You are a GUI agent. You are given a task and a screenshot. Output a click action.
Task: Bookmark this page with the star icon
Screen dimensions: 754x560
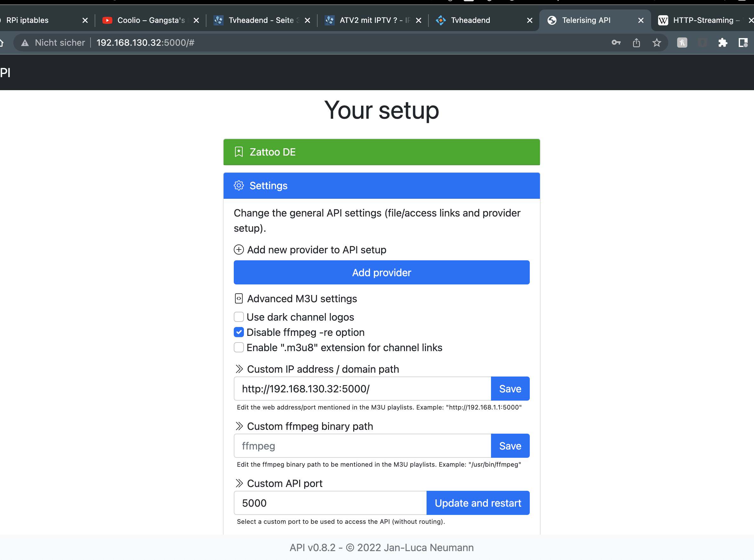click(x=657, y=42)
